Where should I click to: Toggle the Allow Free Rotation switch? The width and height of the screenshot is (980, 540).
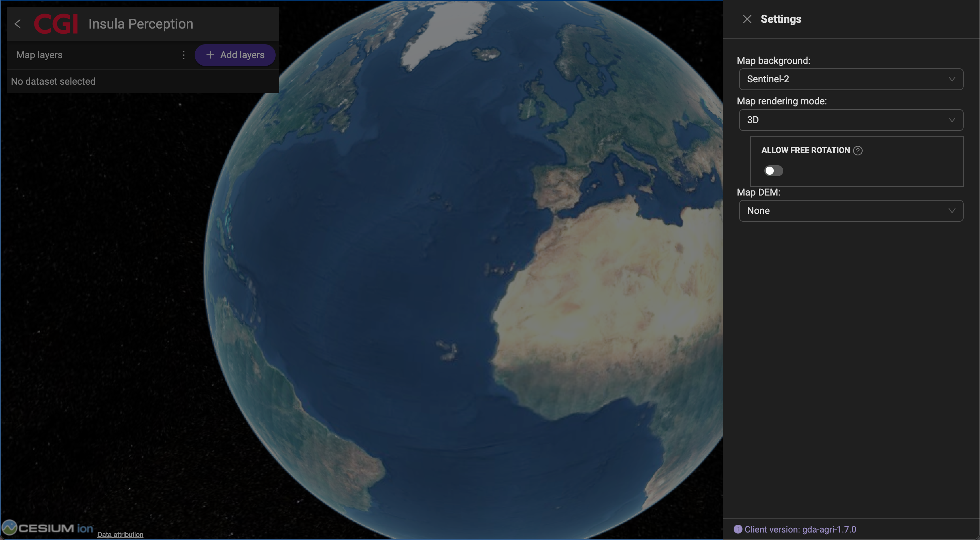pyautogui.click(x=773, y=171)
